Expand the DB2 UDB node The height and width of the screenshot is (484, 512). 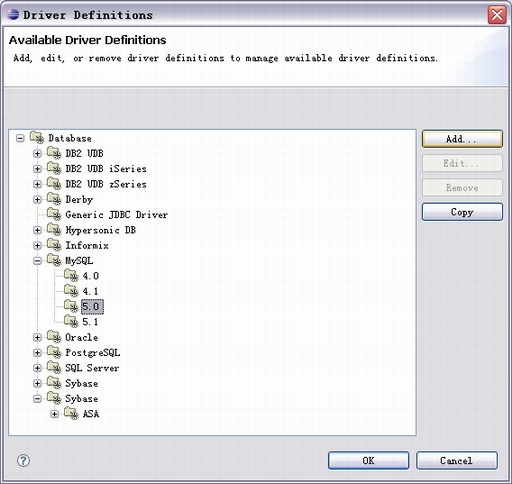coord(37,153)
